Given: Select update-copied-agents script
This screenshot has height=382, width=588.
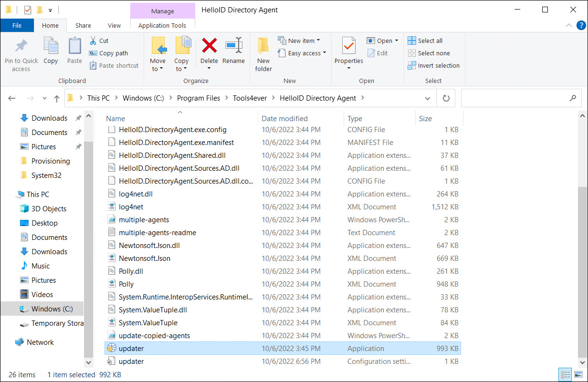Looking at the screenshot, I should (x=283, y=336).
